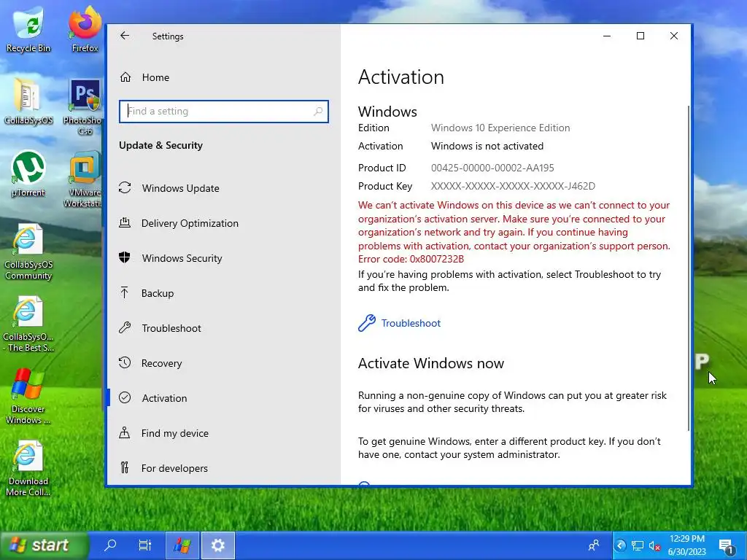This screenshot has height=560, width=747.
Task: Open the Download More Coll... shortcut
Action: point(28,469)
